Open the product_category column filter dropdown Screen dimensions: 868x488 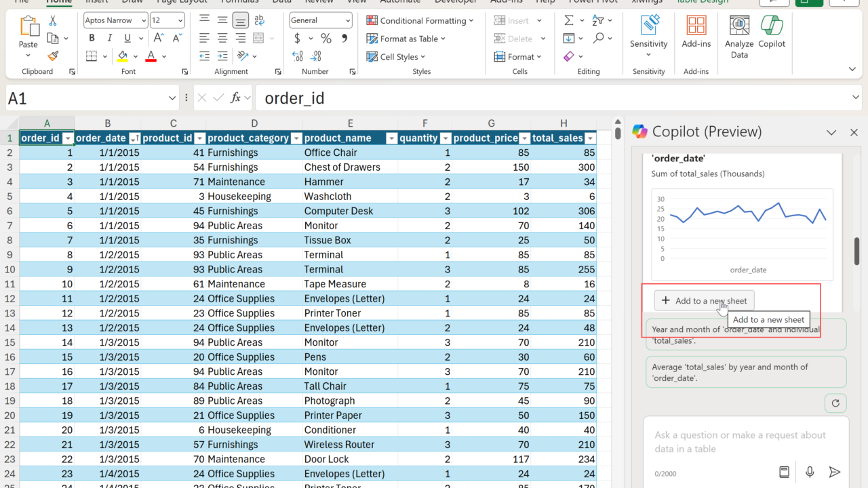pos(296,138)
